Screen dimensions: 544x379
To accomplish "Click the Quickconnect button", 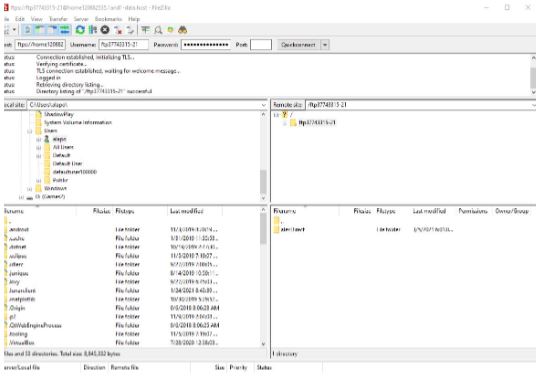I will (298, 45).
